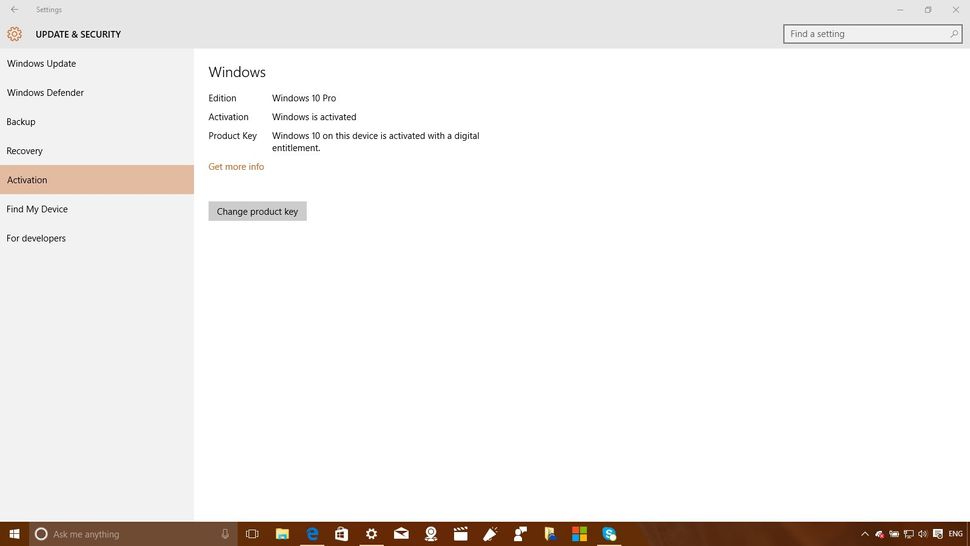This screenshot has height=546, width=970.
Task: Open File Explorer from the taskbar
Action: click(x=282, y=534)
